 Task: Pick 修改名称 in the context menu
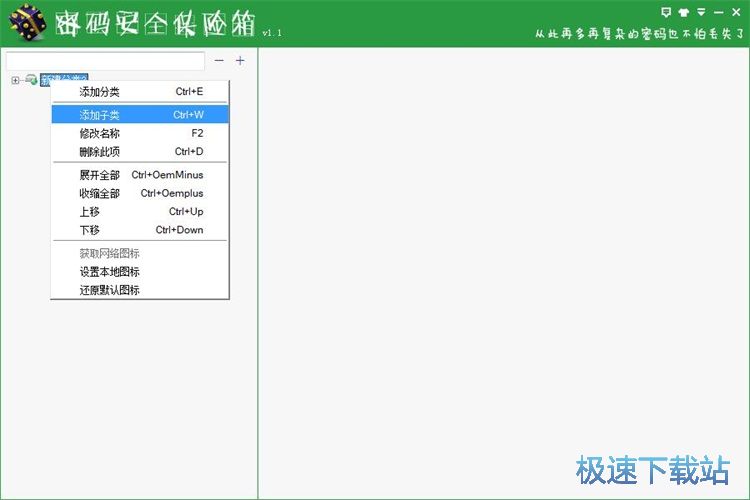coord(140,133)
